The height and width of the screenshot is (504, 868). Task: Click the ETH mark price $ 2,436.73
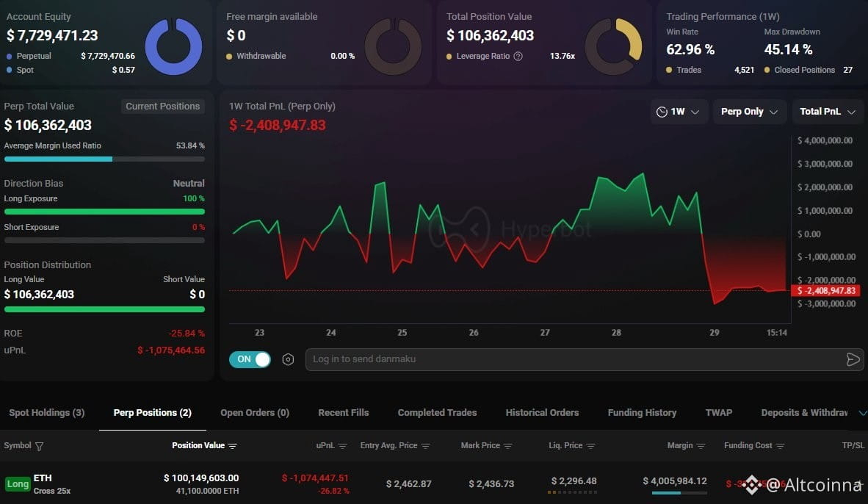tap(491, 484)
